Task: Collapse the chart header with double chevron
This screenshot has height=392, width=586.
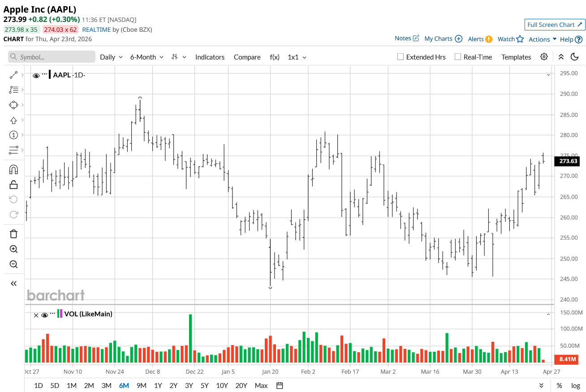Action: pyautogui.click(x=561, y=57)
